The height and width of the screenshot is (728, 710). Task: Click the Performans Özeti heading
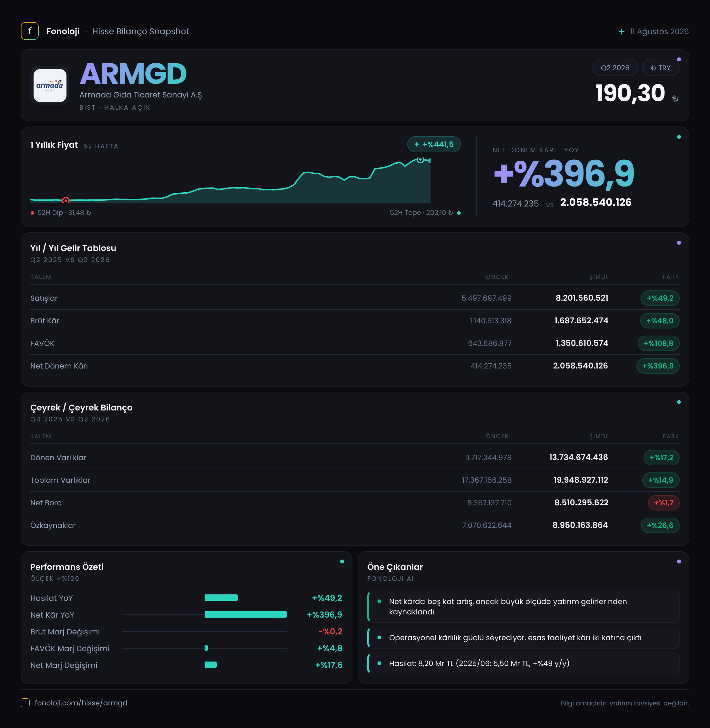(67, 567)
